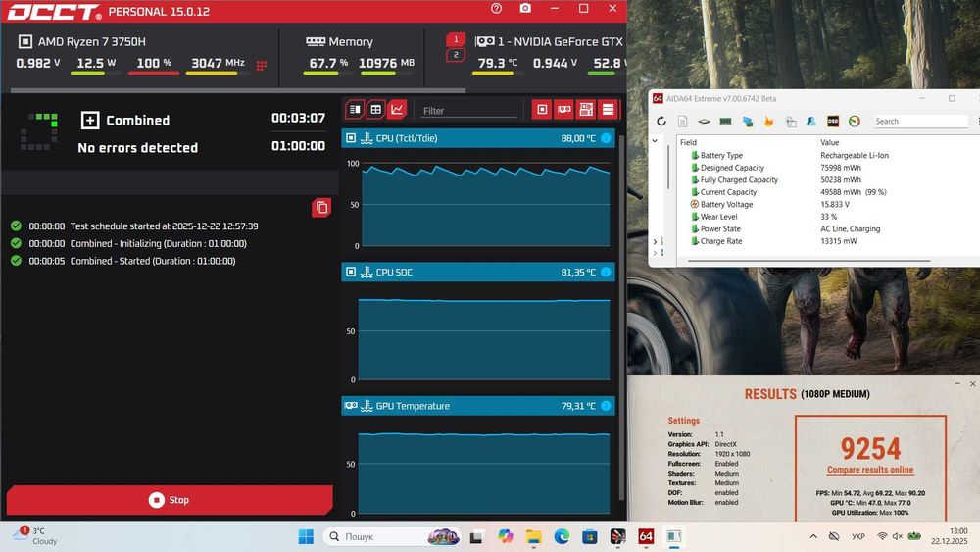Show hidden system tray icons chevron
Image resolution: width=980 pixels, height=552 pixels.
coord(813,536)
